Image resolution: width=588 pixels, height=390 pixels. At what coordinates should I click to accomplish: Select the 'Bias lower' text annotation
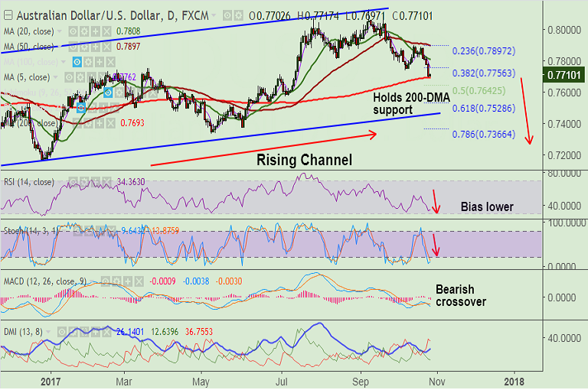pyautogui.click(x=487, y=206)
